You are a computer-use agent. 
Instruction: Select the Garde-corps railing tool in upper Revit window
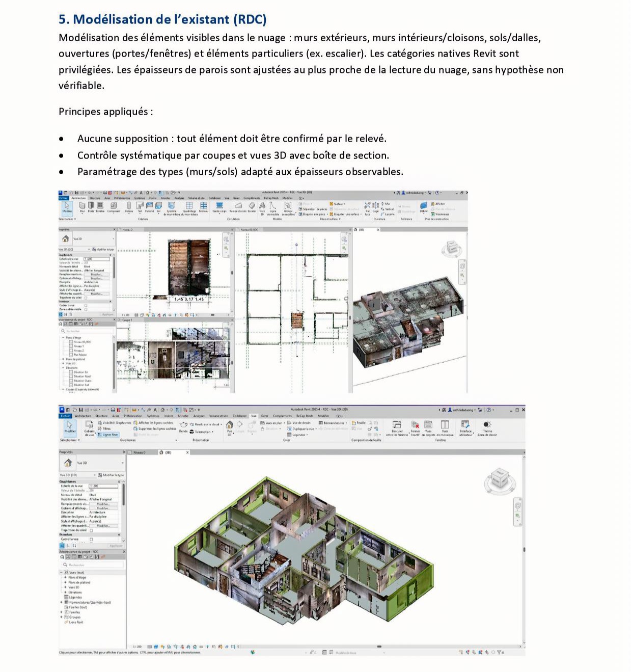(219, 207)
